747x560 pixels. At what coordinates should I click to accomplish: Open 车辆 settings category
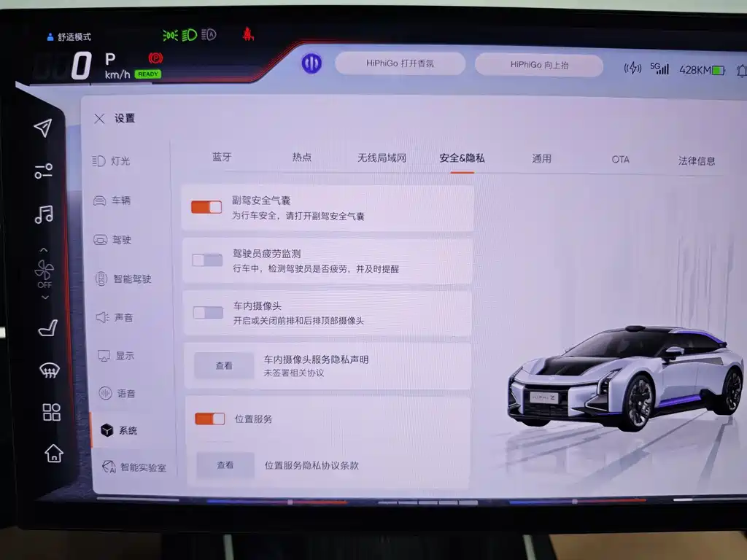click(112, 201)
